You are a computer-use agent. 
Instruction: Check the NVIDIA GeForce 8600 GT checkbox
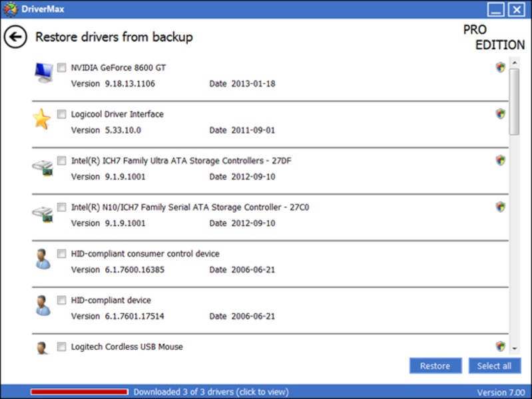[x=62, y=67]
